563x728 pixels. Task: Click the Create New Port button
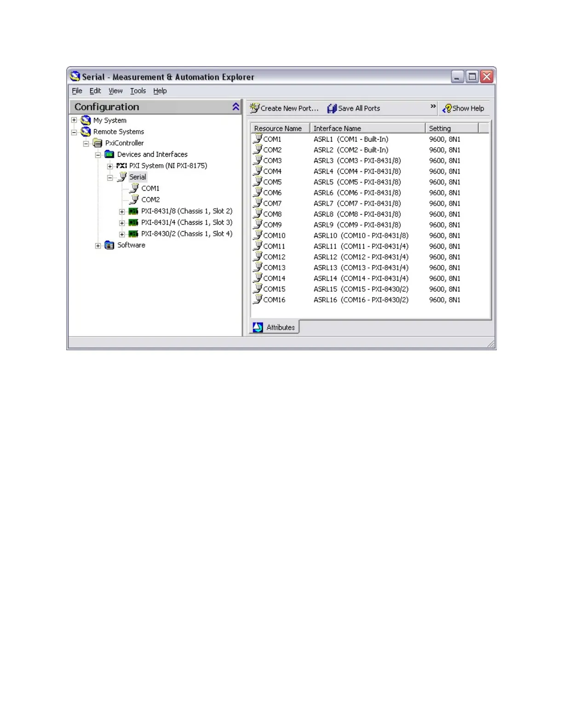[284, 108]
